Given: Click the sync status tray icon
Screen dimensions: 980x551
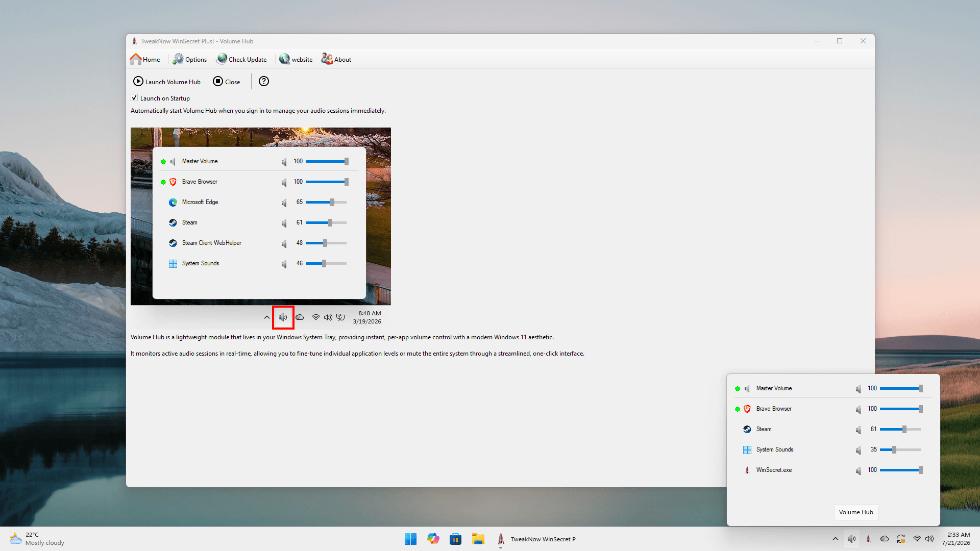Looking at the screenshot, I should (x=901, y=539).
